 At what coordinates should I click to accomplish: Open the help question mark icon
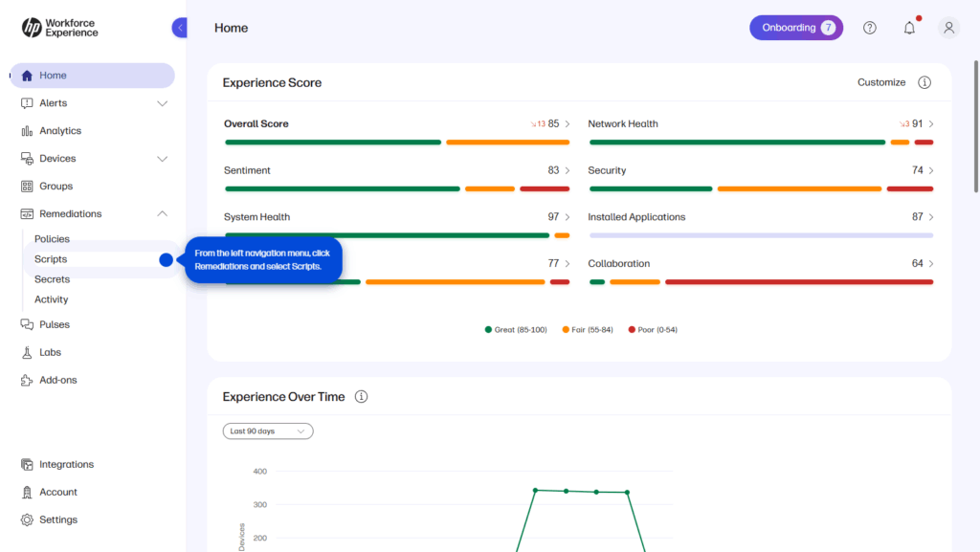pyautogui.click(x=869, y=28)
